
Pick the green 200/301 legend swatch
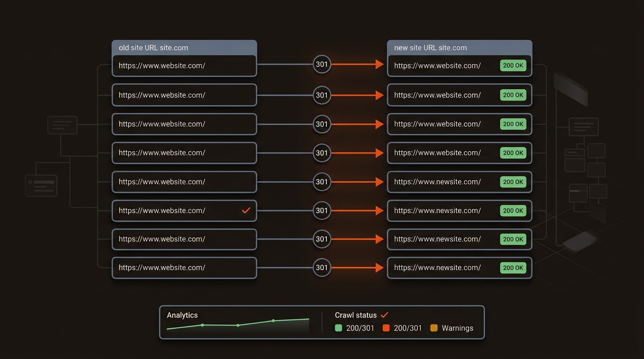[339, 328]
